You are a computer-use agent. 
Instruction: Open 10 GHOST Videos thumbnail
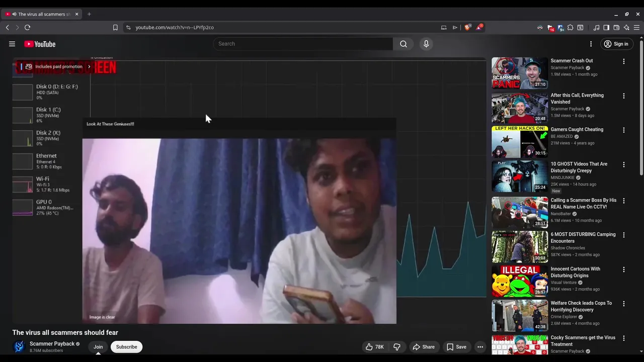coord(520,176)
